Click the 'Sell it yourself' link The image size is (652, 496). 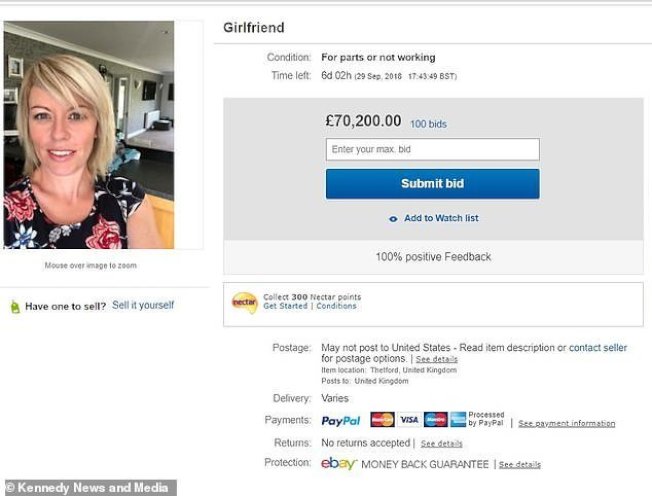point(143,305)
